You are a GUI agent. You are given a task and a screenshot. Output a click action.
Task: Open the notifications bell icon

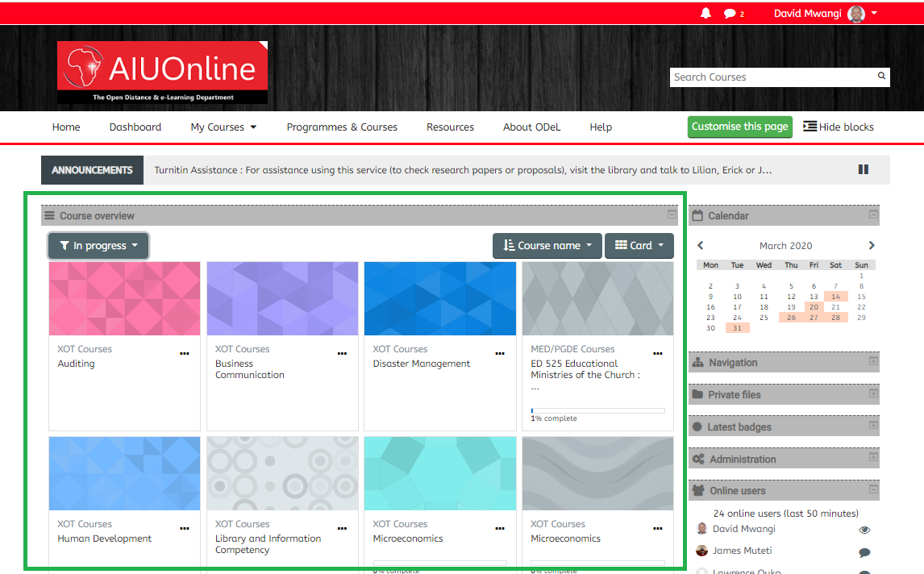coord(705,14)
